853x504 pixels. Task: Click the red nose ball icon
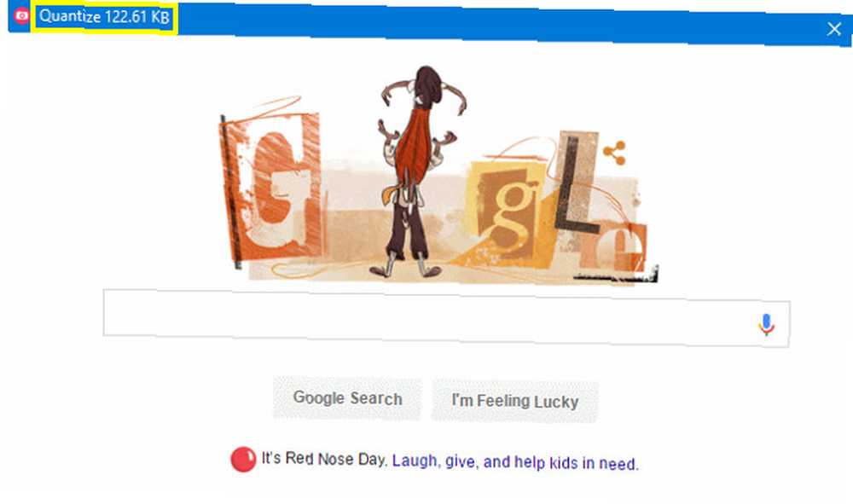243,460
